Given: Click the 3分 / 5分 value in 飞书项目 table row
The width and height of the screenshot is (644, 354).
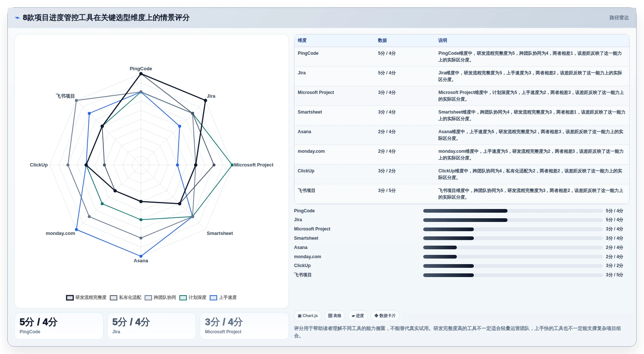Looking at the screenshot, I should coord(387,191).
